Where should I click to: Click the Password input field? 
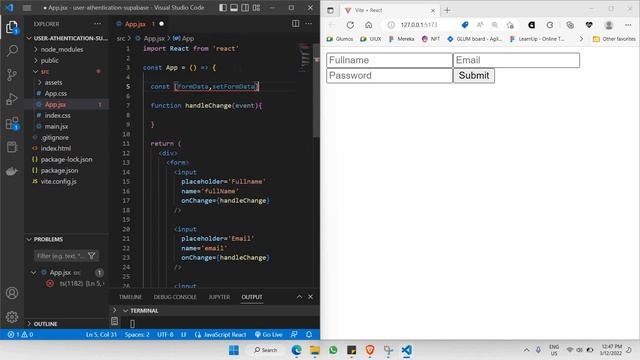389,76
